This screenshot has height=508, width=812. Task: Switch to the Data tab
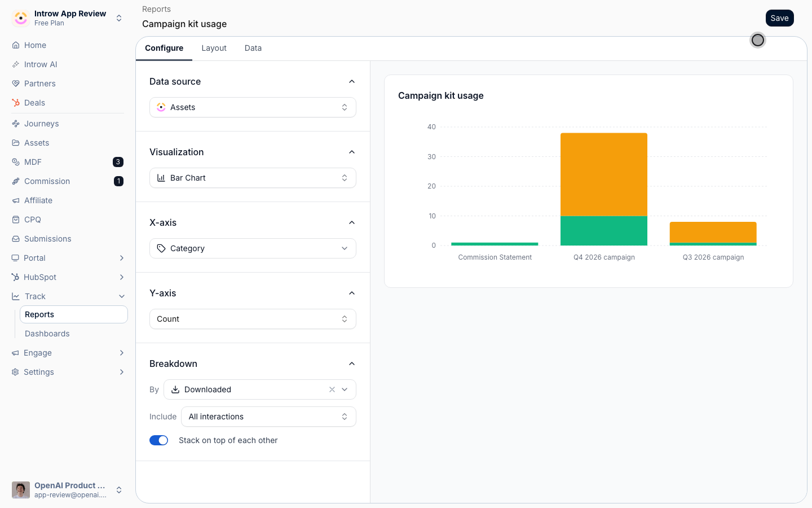[253, 48]
